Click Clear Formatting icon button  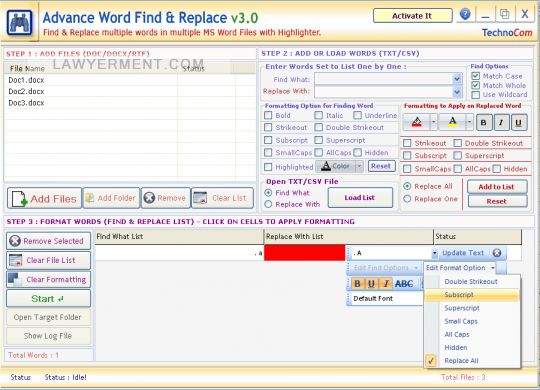tap(49, 279)
